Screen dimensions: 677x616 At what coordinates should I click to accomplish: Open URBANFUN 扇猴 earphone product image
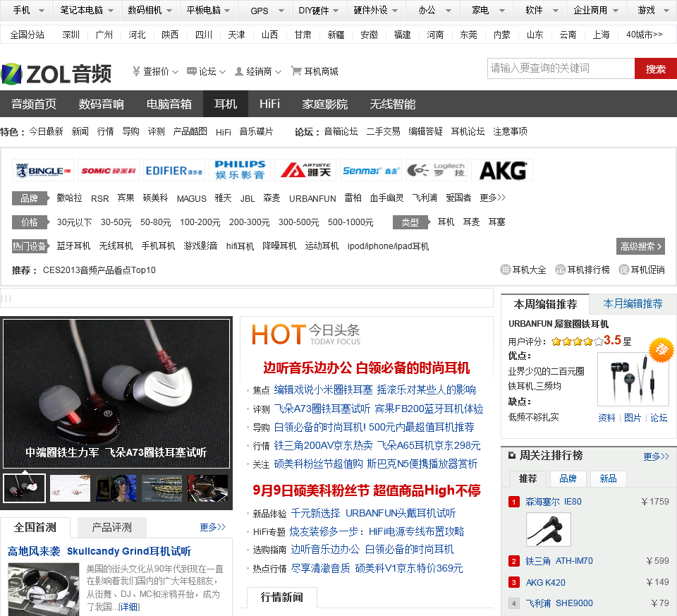(x=633, y=379)
